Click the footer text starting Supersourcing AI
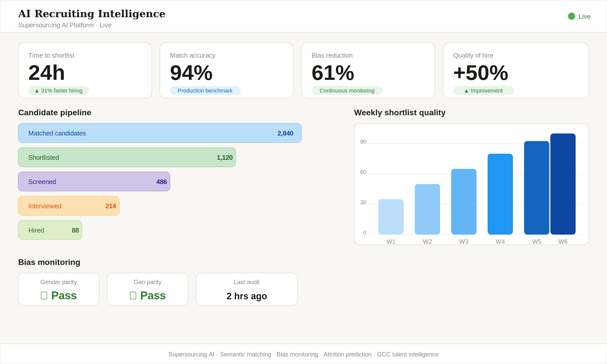 pyautogui.click(x=303, y=354)
